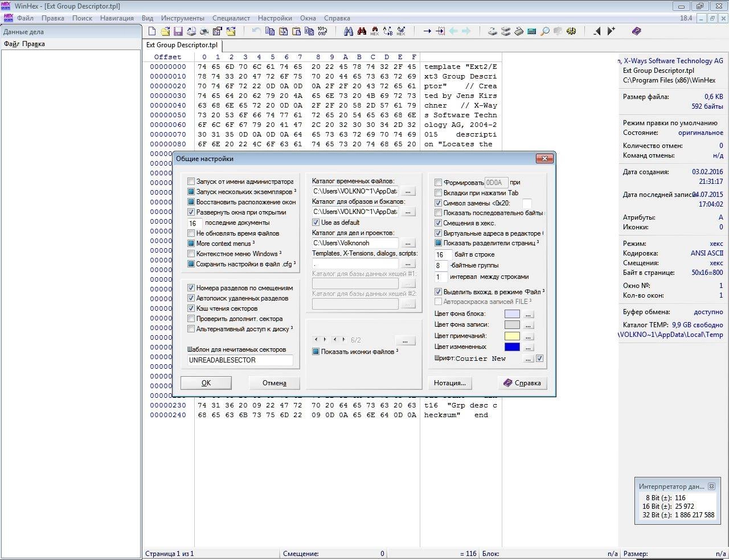Click the Data Interpreter panel small close icon

click(711, 487)
